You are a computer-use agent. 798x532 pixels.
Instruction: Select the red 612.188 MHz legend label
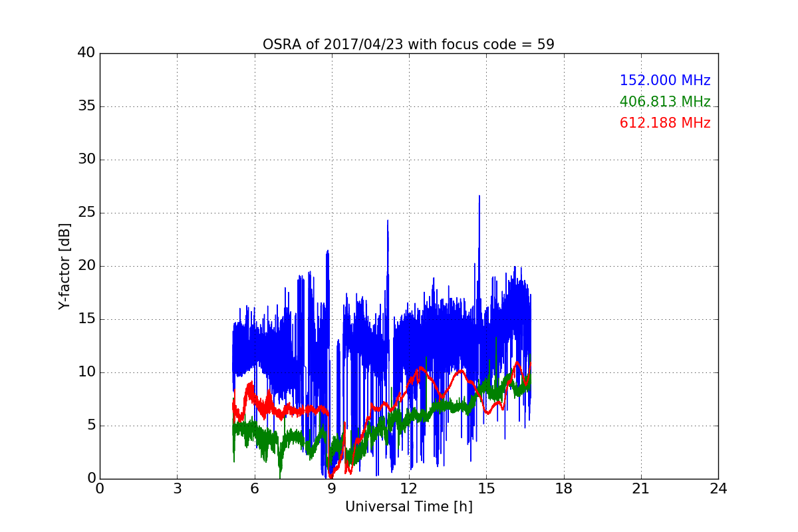click(665, 123)
